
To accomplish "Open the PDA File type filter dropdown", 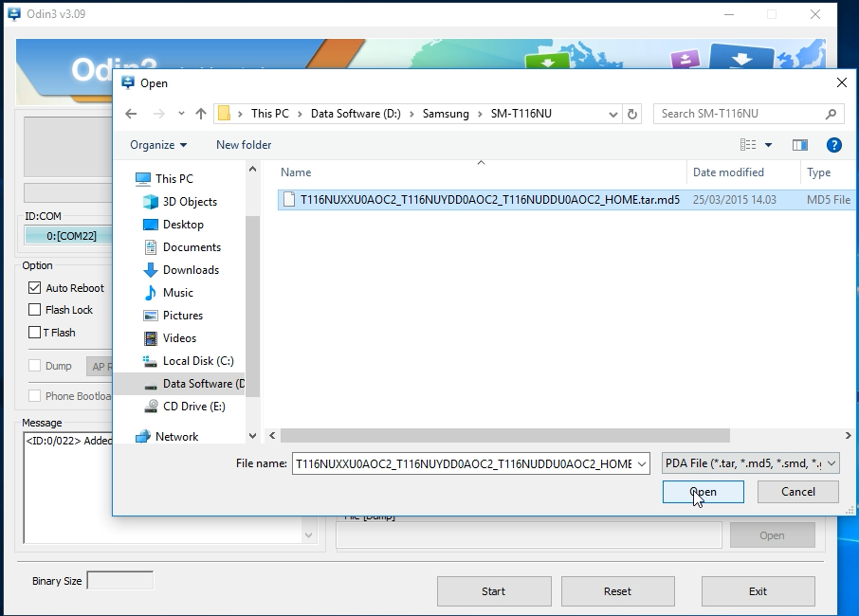I will pos(750,463).
